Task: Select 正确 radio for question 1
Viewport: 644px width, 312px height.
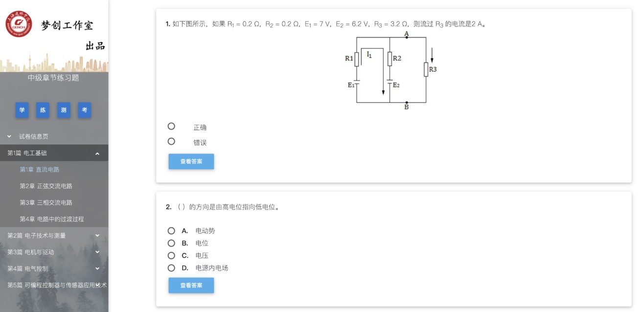Action: point(171,126)
